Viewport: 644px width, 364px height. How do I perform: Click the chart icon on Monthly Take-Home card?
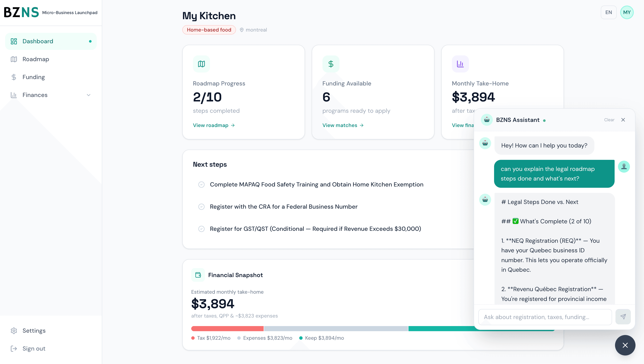[460, 64]
